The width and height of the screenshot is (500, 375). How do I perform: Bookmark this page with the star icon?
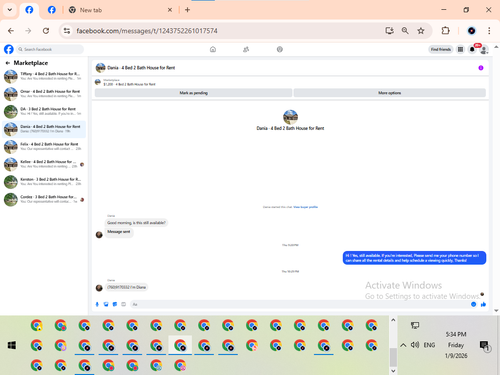[421, 31]
